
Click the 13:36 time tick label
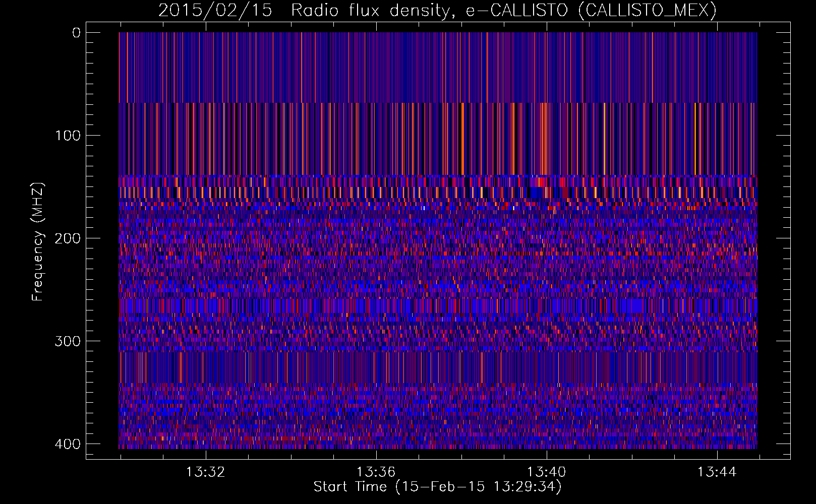(376, 472)
